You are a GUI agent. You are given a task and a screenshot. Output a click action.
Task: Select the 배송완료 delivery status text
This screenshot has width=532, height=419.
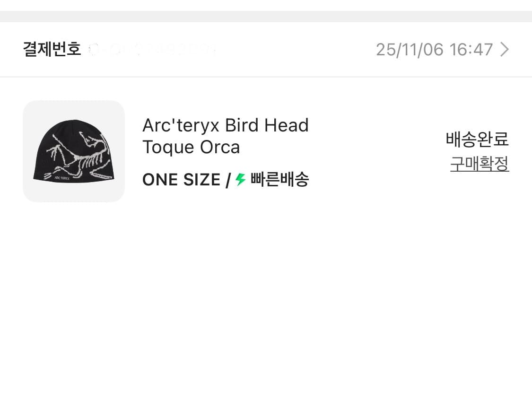point(477,139)
